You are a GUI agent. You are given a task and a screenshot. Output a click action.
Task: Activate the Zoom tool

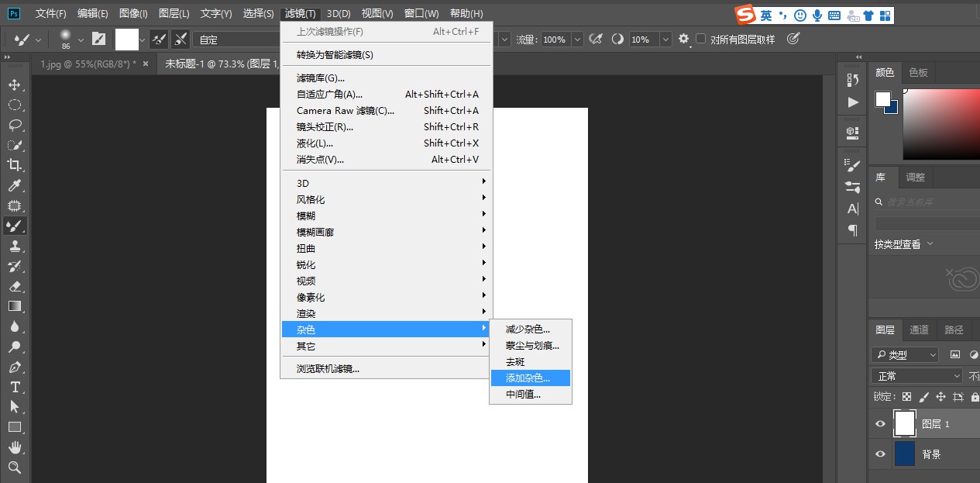tap(15, 467)
